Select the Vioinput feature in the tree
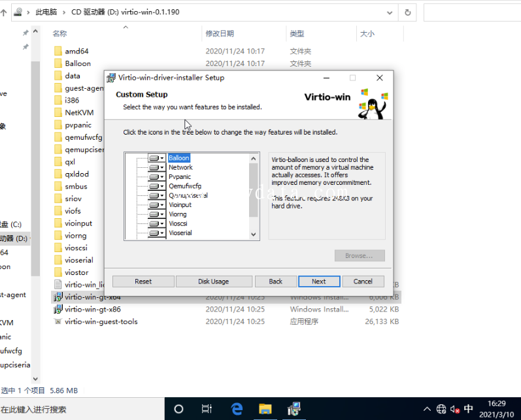 (180, 205)
